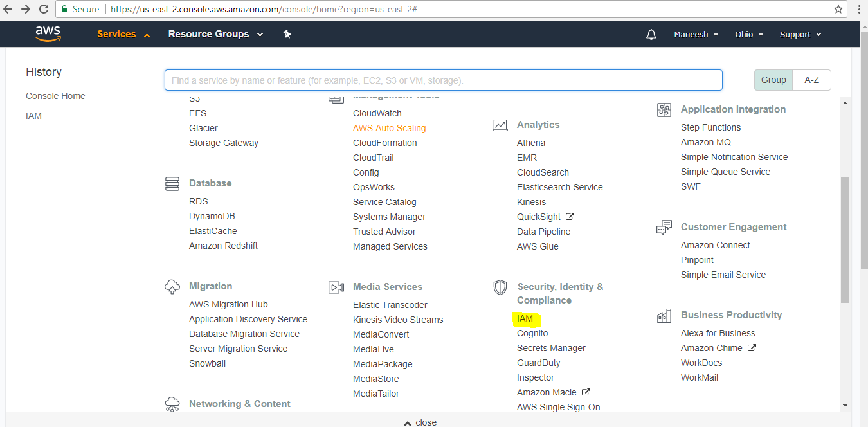Open the DynamoDB service

(212, 216)
